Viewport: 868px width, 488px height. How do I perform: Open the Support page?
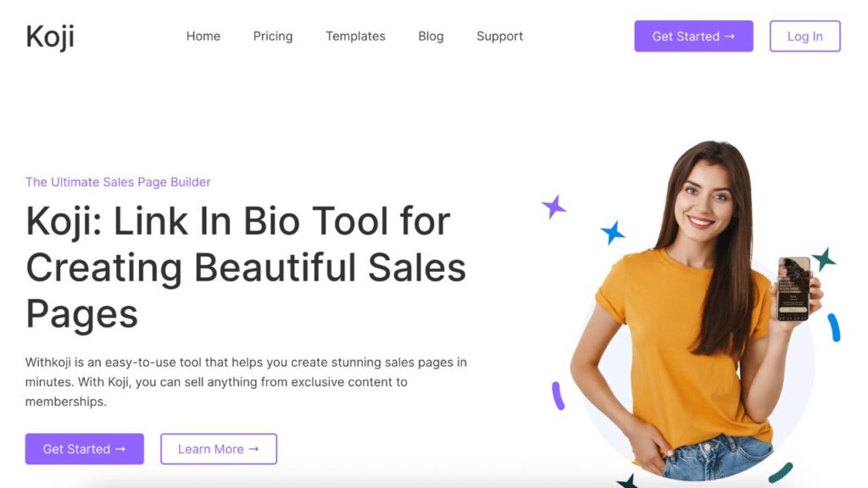click(x=500, y=36)
